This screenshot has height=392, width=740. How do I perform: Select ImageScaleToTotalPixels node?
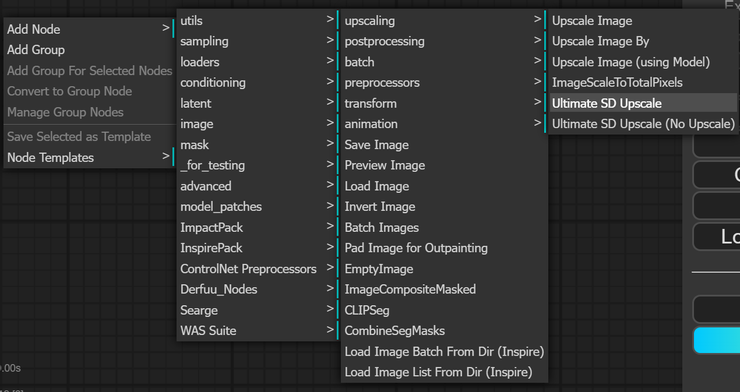pyautogui.click(x=643, y=83)
